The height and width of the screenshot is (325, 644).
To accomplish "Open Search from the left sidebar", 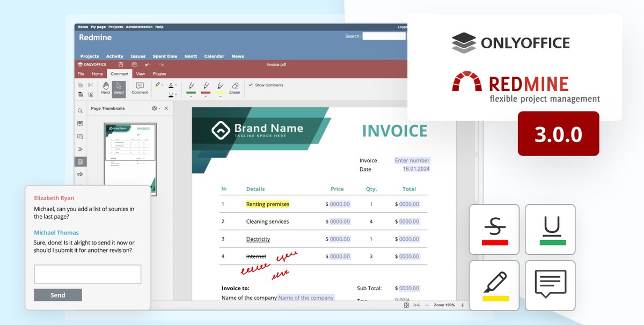I will tap(80, 111).
